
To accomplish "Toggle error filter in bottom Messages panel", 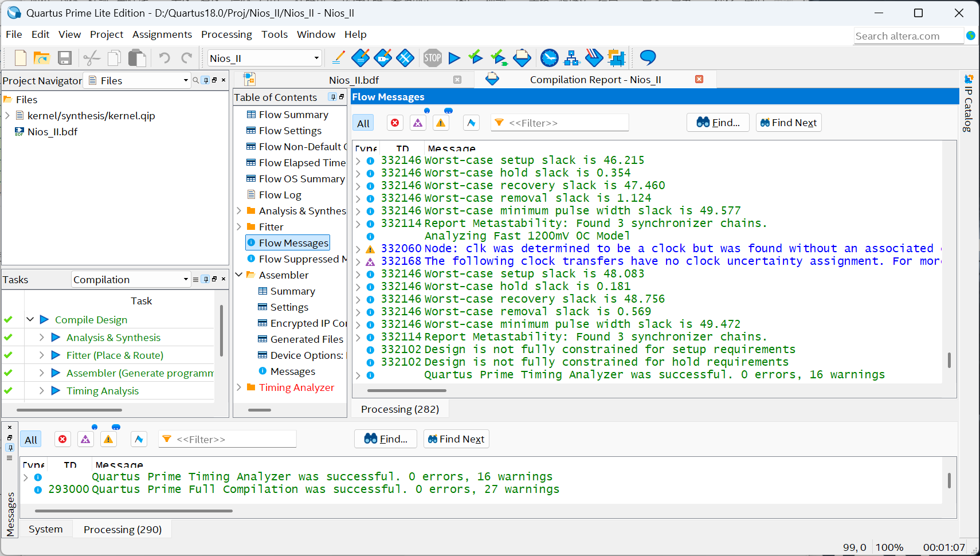I will click(62, 439).
